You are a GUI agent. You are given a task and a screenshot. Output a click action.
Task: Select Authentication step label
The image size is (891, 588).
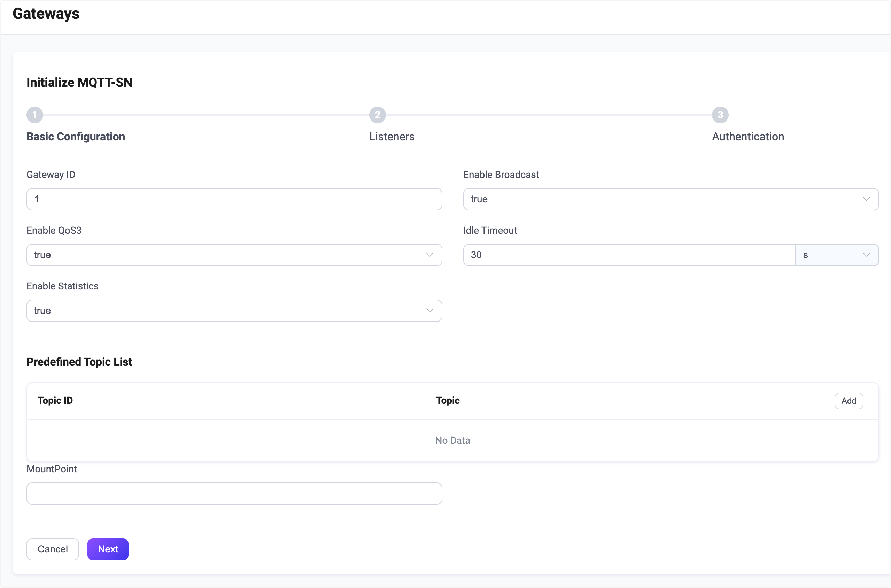coord(748,137)
